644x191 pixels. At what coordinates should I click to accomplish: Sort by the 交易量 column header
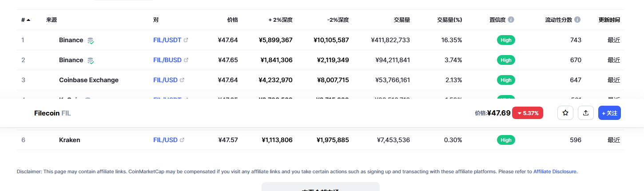(x=402, y=20)
